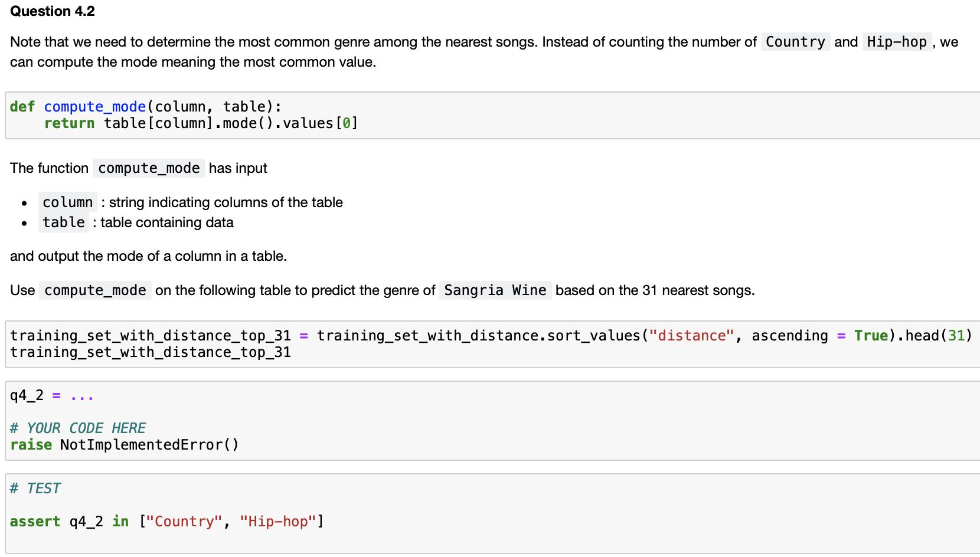Click the raise NotImplementedError() statement
The image size is (980, 557).
[x=124, y=445]
